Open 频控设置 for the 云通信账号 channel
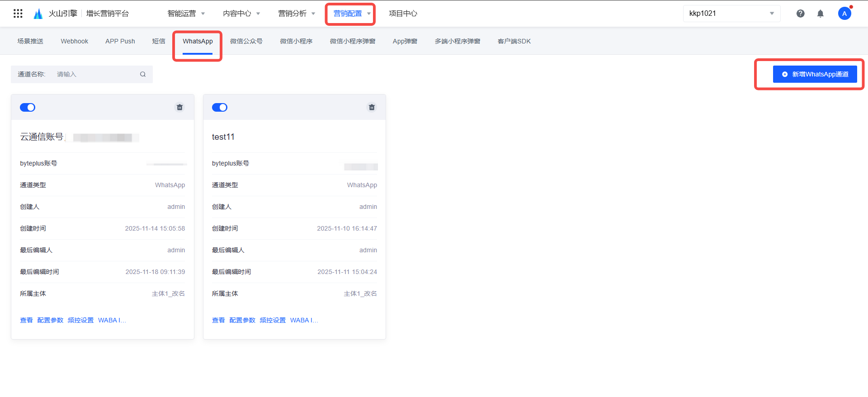Image resolution: width=868 pixels, height=397 pixels. 80,320
